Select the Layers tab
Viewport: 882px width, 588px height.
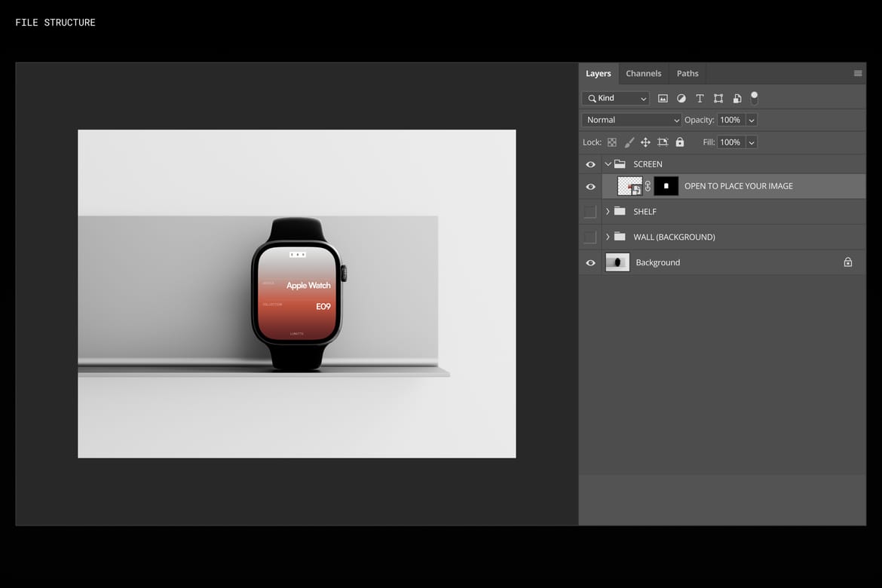[598, 74]
